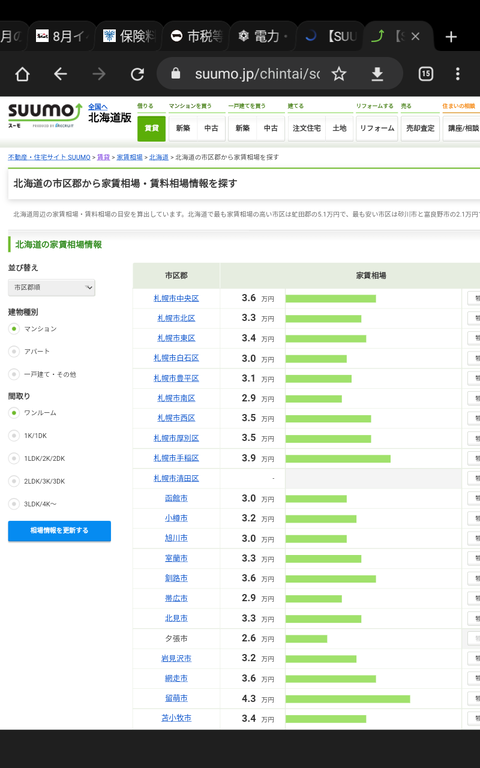This screenshot has width=480, height=768.
Task: Click the 保険料 tab favicon
Action: click(109, 36)
